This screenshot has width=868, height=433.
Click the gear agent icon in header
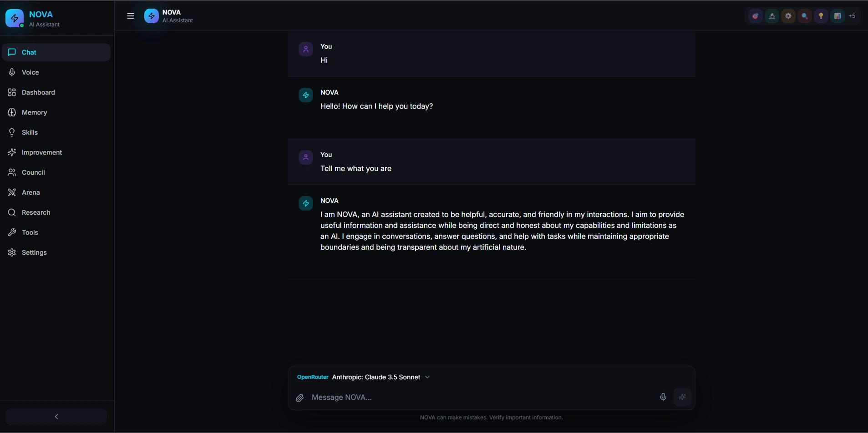788,16
